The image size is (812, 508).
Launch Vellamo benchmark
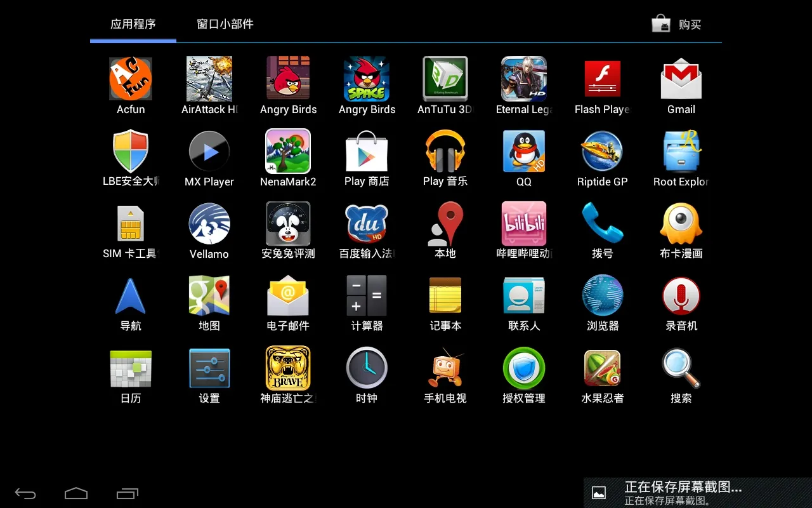pyautogui.click(x=209, y=224)
